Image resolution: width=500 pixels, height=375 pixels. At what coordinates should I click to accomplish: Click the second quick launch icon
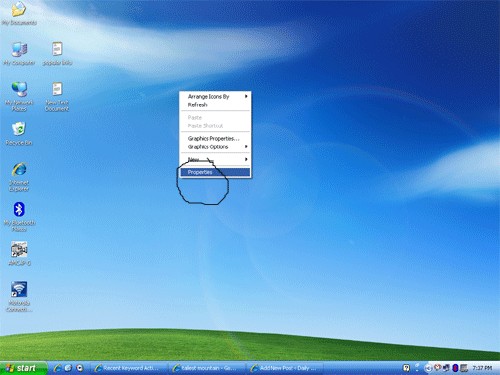tap(68, 368)
